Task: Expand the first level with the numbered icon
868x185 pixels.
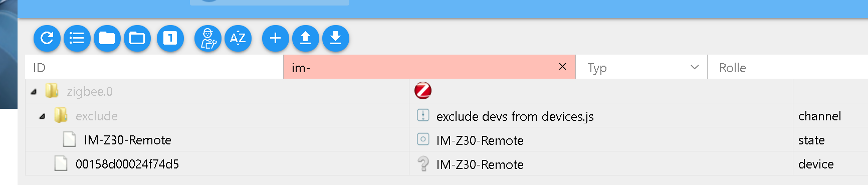Action: 170,38
